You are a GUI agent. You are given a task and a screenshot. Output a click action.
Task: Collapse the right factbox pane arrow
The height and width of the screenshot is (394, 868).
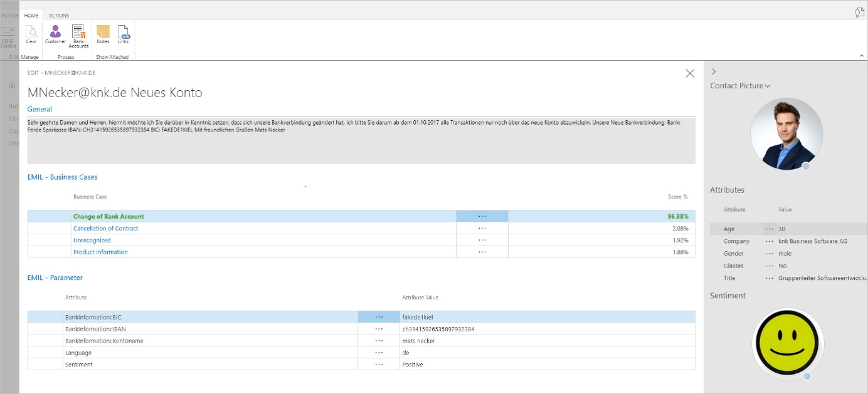pos(714,72)
